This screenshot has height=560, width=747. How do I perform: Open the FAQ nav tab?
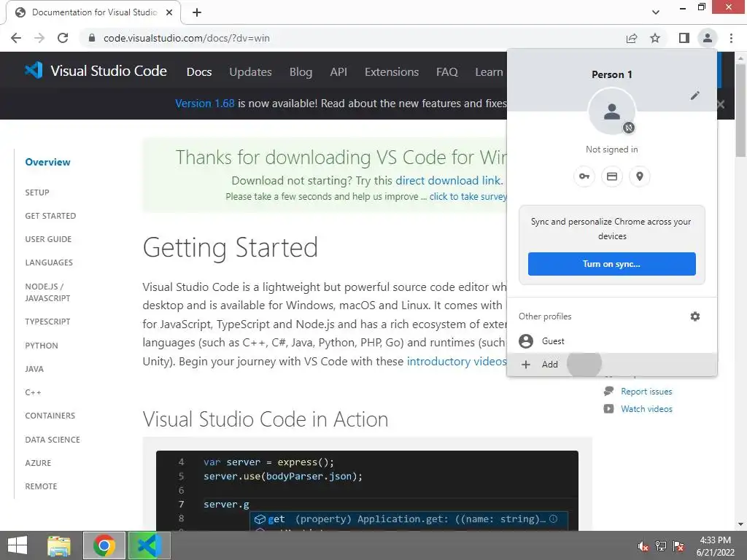click(447, 72)
